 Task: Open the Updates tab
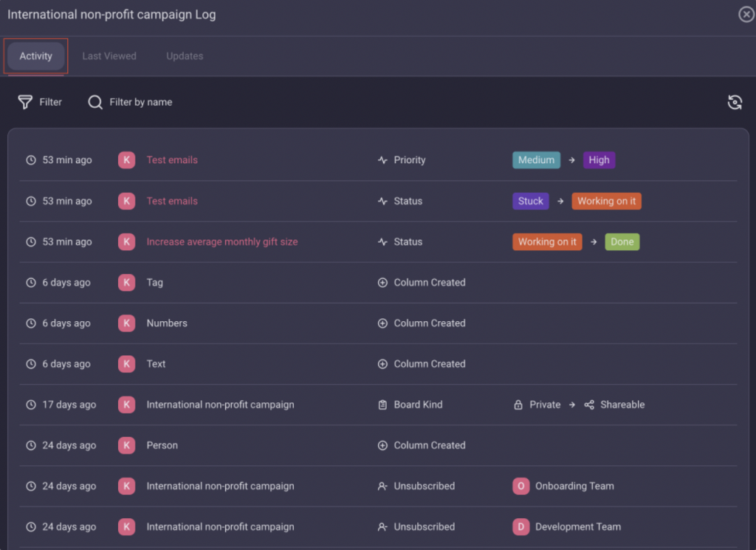point(185,56)
